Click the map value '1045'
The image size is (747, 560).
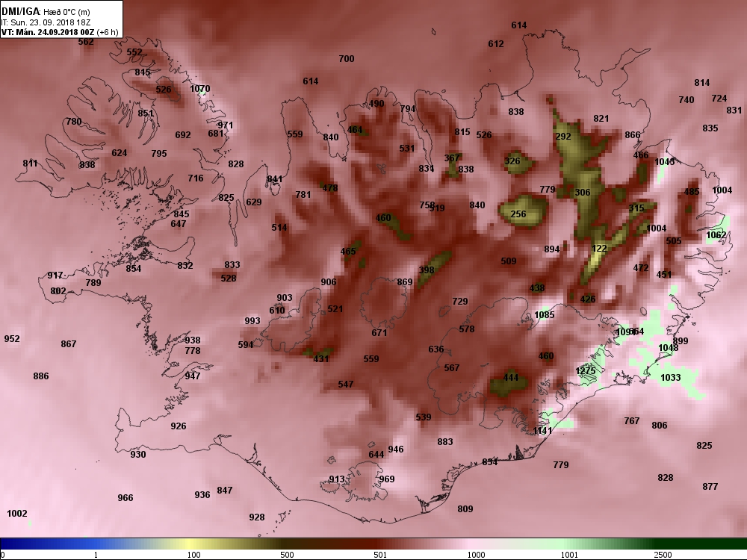[x=665, y=162]
